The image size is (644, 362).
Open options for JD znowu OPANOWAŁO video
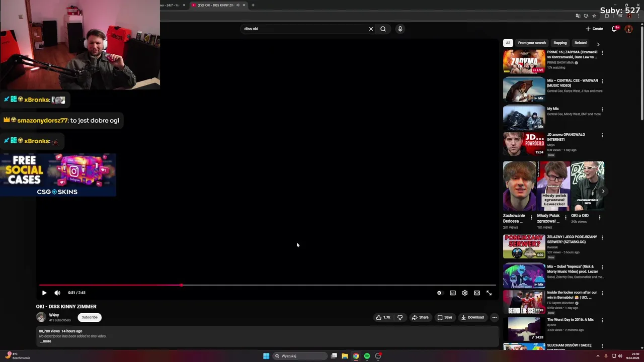click(x=602, y=135)
